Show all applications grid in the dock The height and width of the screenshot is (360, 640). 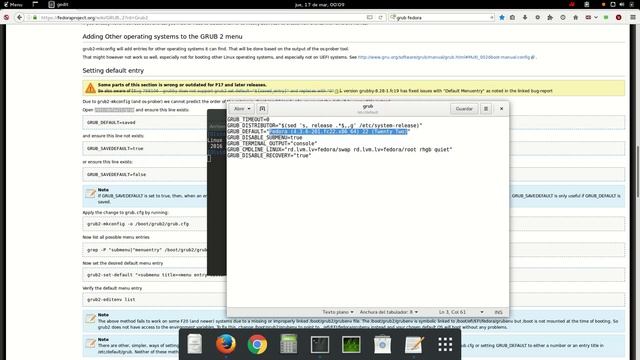coord(445,344)
